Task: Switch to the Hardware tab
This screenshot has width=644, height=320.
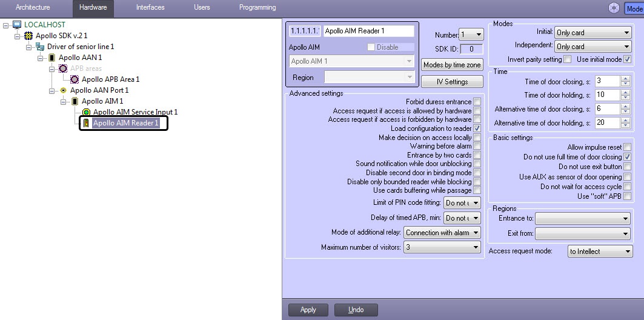Action: pos(93,7)
